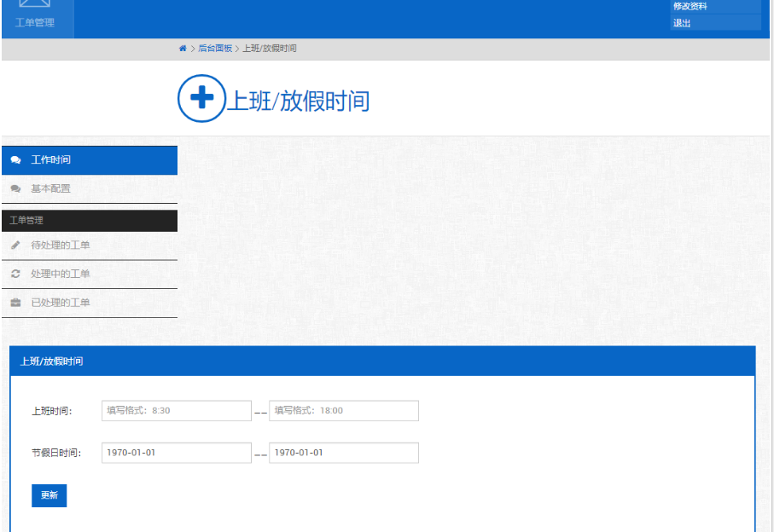Viewport: 774px width, 532px height.
Task: Click the chat icon beside 工作时间
Action: 16,159
